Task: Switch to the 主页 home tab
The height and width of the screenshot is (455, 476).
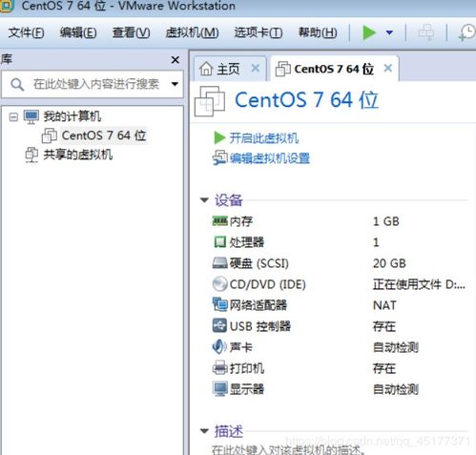Action: tap(229, 69)
